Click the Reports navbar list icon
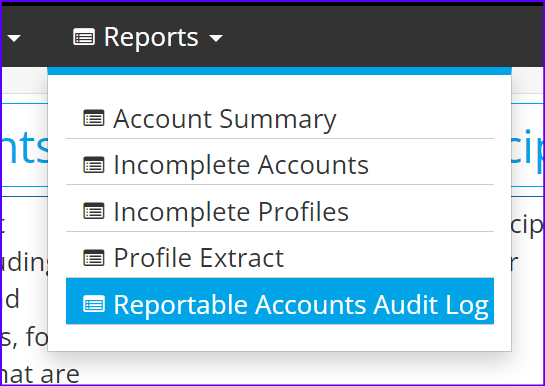Screen dimensions: 545x386 tap(84, 37)
